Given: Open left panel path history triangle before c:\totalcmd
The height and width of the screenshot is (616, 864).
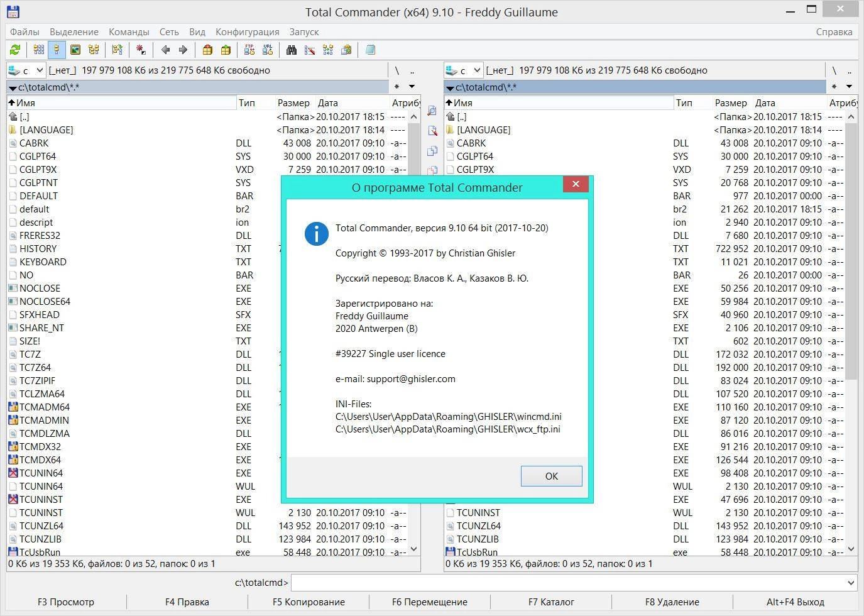Looking at the screenshot, I should pos(13,88).
